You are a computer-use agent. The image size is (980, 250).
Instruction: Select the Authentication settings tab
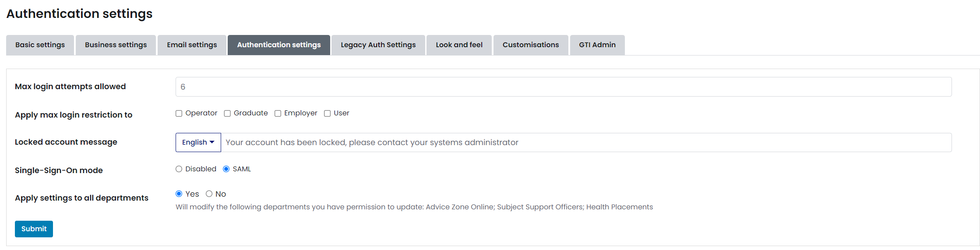(x=279, y=45)
